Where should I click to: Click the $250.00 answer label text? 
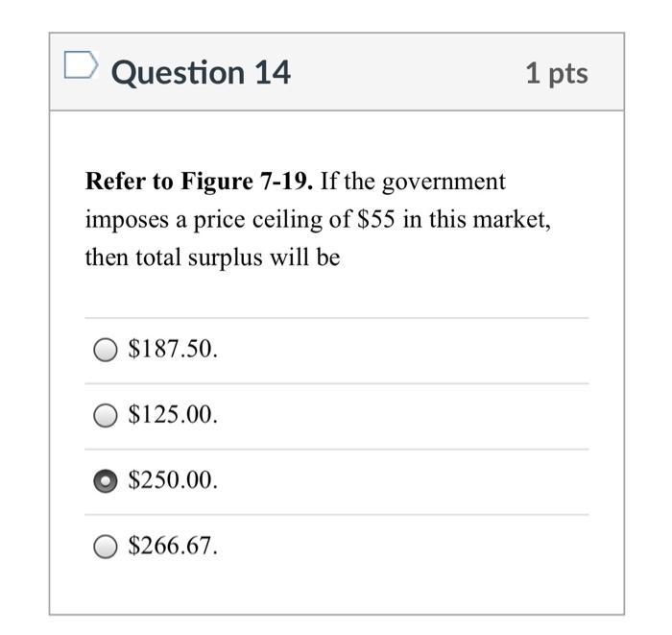173,479
